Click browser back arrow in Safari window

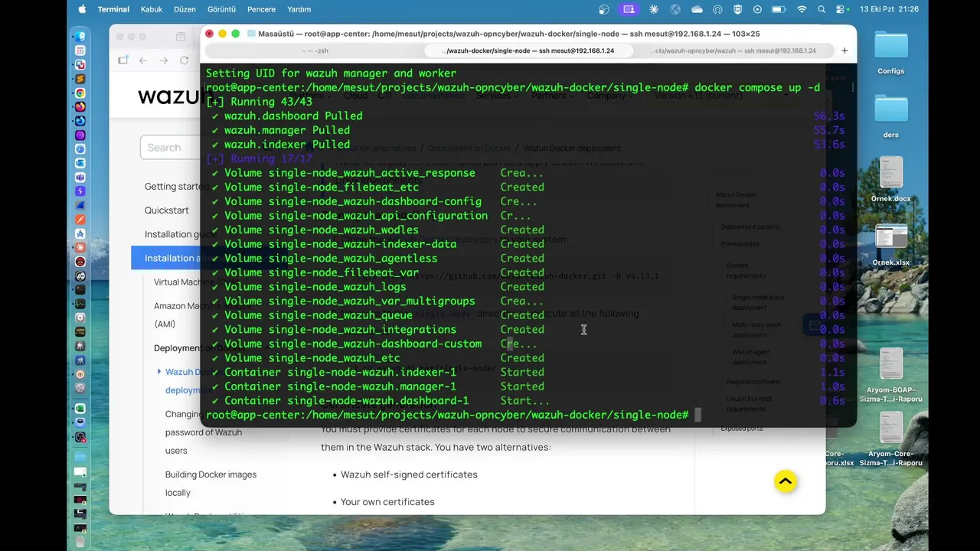coord(143,60)
